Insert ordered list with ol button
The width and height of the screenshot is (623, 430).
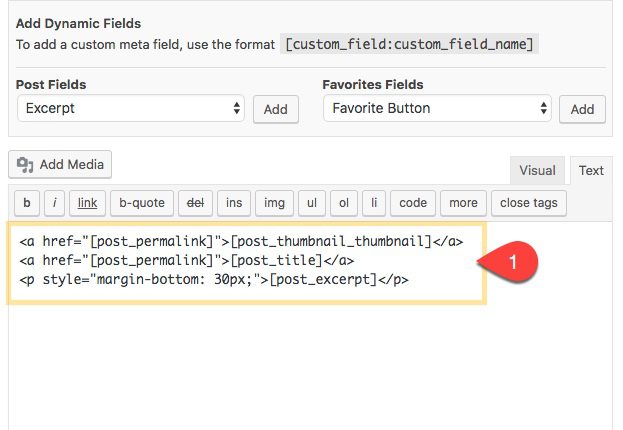point(344,203)
